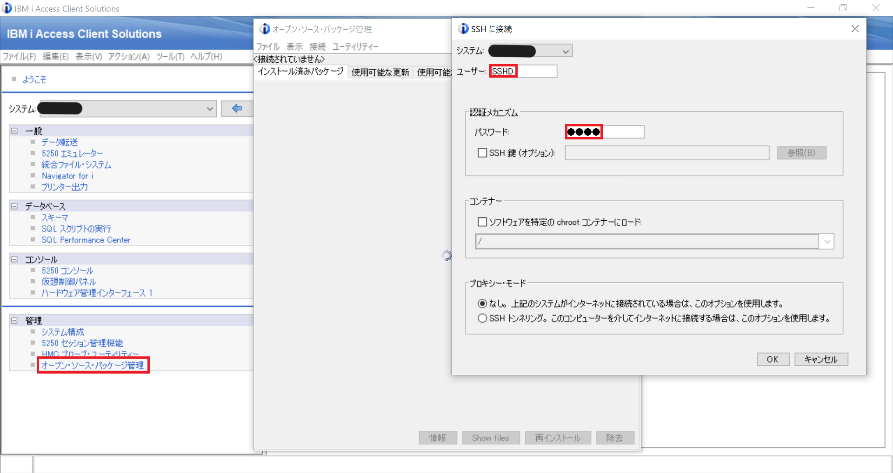Enable the SSH 鍵 (オプション) checkbox
The width and height of the screenshot is (893, 473).
click(x=482, y=153)
